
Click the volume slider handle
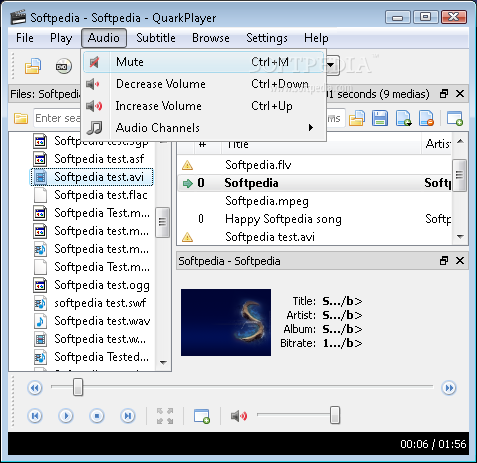[335, 415]
